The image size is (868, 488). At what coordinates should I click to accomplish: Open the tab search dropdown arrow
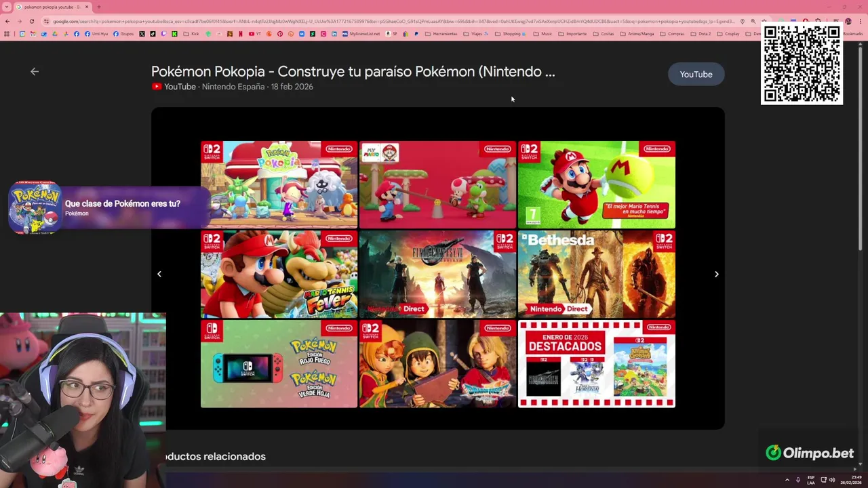[6, 7]
